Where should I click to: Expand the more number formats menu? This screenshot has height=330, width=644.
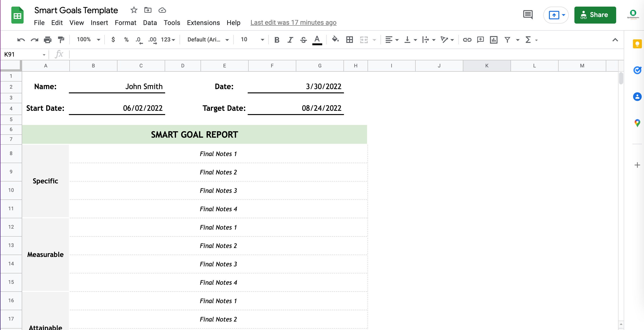coord(167,39)
